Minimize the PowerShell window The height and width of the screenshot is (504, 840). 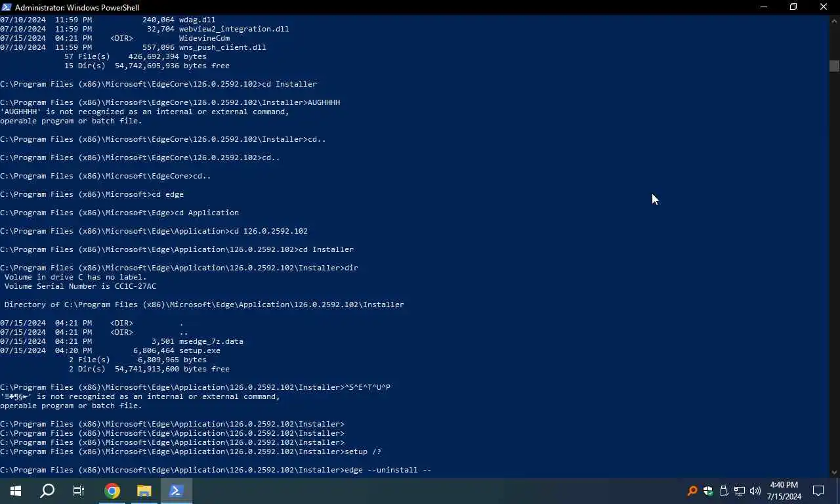[763, 7]
